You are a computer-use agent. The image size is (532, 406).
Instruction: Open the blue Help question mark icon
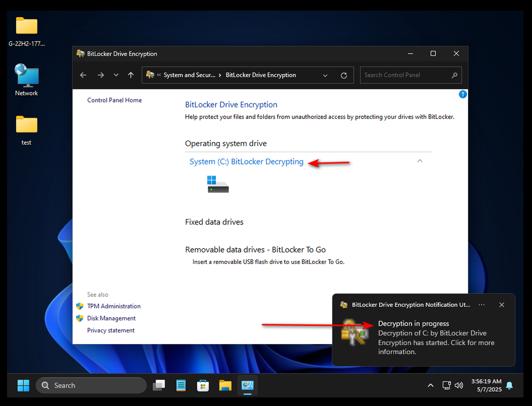463,94
